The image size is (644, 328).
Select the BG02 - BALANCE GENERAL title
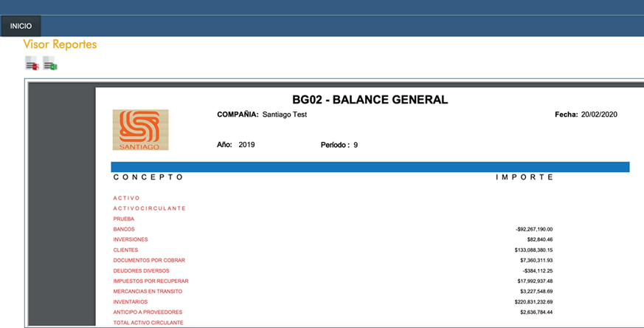coord(370,100)
